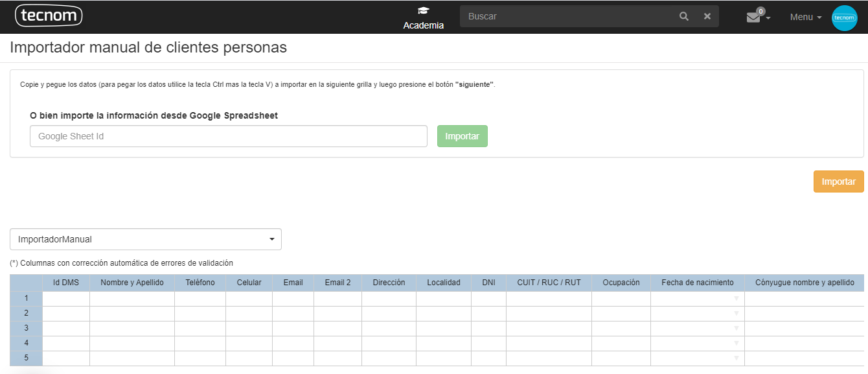Open the Menu dropdown
This screenshot has height=374, width=868.
[806, 18]
